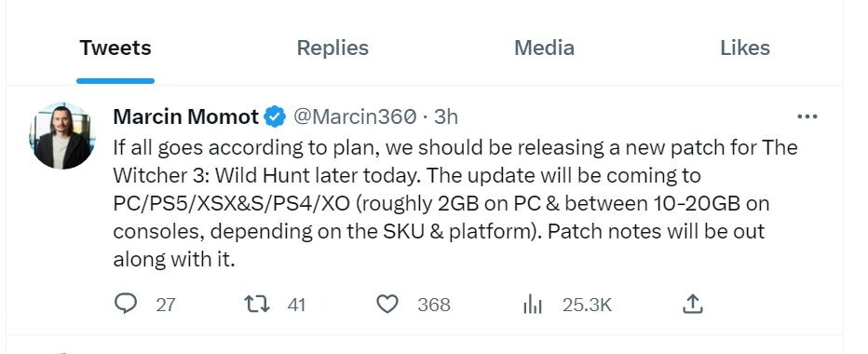
Task: Click Marcin Momot's profile avatar
Action: pos(61,136)
